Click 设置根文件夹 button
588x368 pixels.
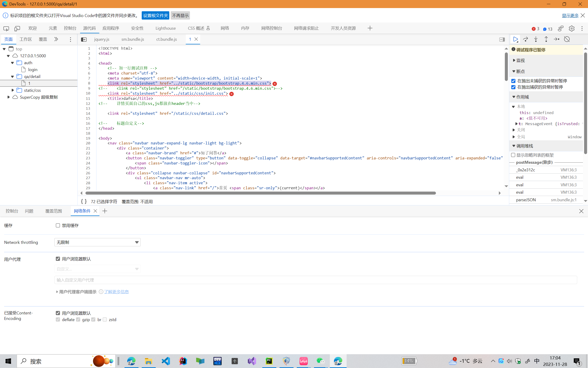pyautogui.click(x=155, y=15)
